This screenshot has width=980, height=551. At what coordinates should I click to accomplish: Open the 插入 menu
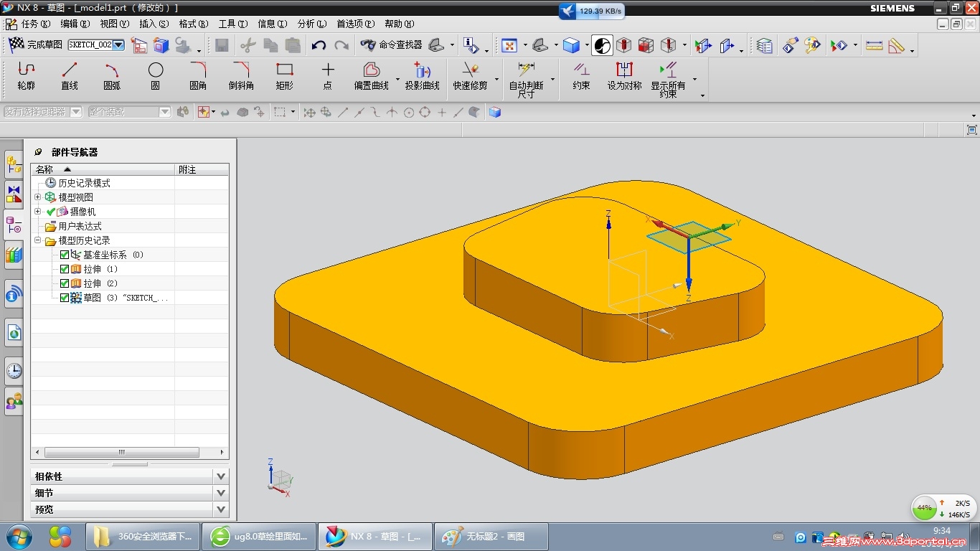click(x=154, y=24)
